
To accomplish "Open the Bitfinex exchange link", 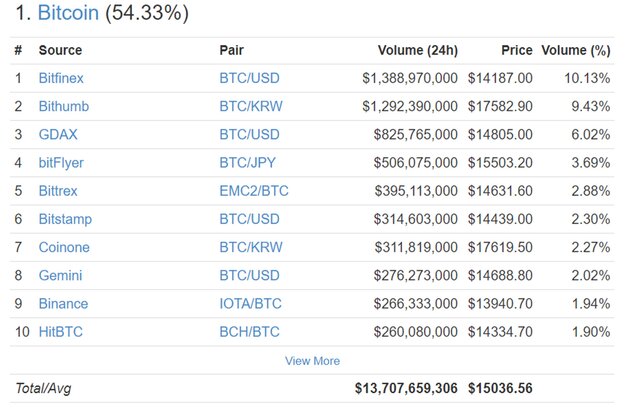I will pos(61,78).
